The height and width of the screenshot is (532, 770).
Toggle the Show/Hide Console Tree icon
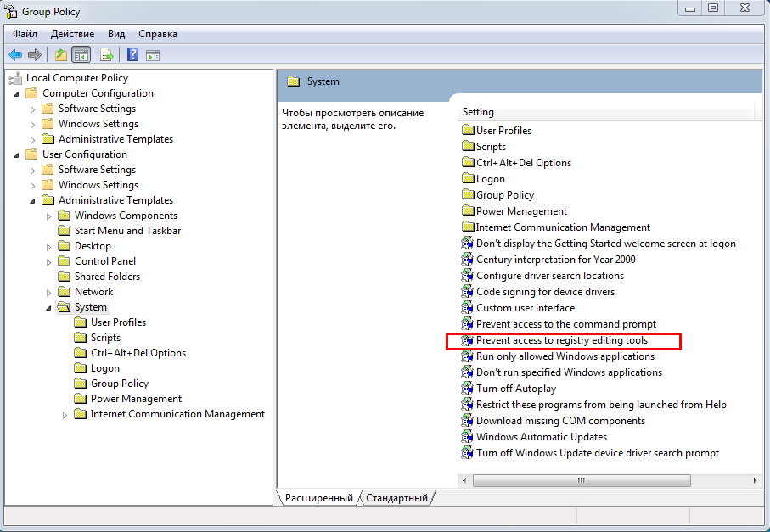pos(81,55)
